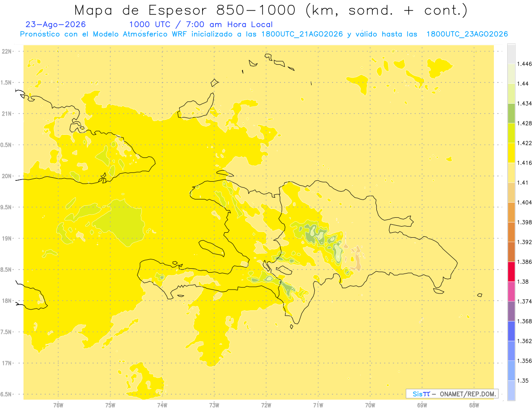Click the date text '23-Ago-2026'
Image resolution: width=532 pixels, height=411 pixels.
(x=56, y=25)
